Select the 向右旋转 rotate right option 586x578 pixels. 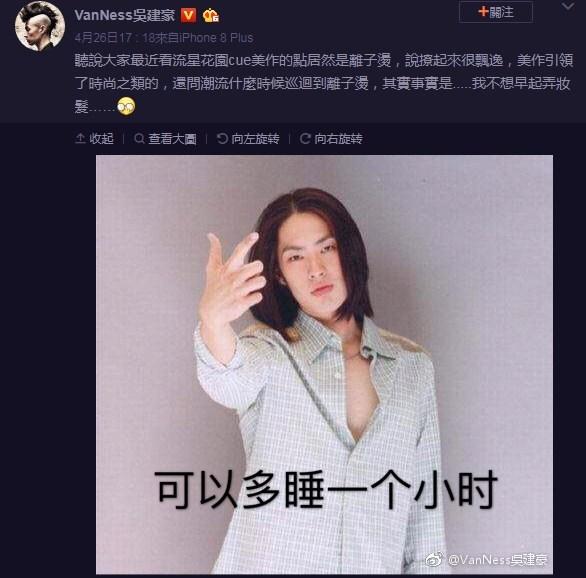pos(331,139)
